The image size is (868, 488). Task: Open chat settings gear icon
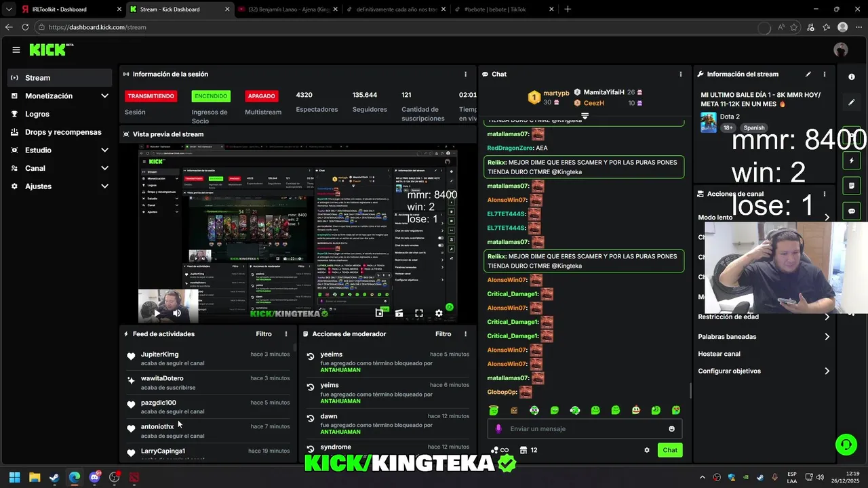tap(647, 450)
